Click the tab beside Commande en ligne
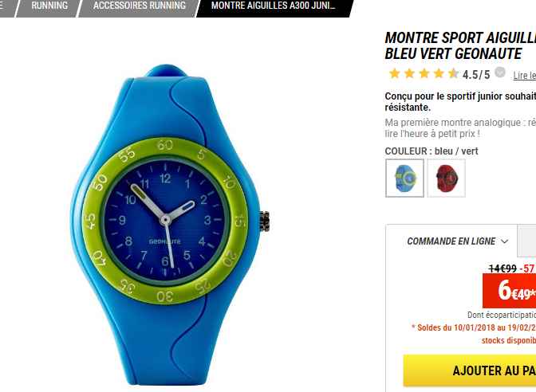This screenshot has width=536, height=392. (526, 241)
